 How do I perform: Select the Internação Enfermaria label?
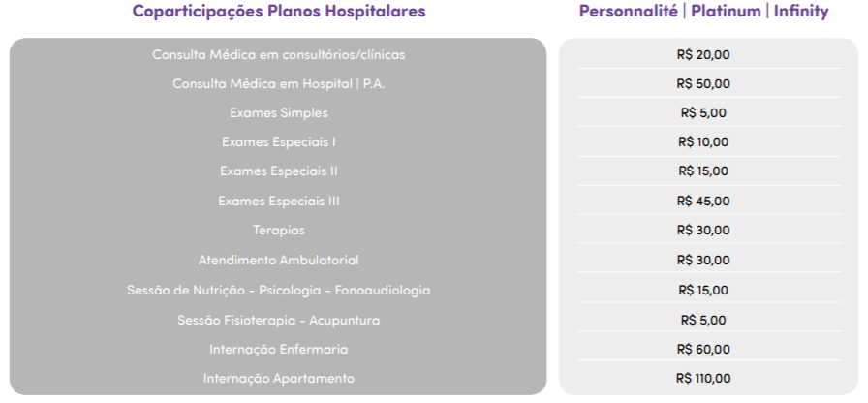coord(278,349)
